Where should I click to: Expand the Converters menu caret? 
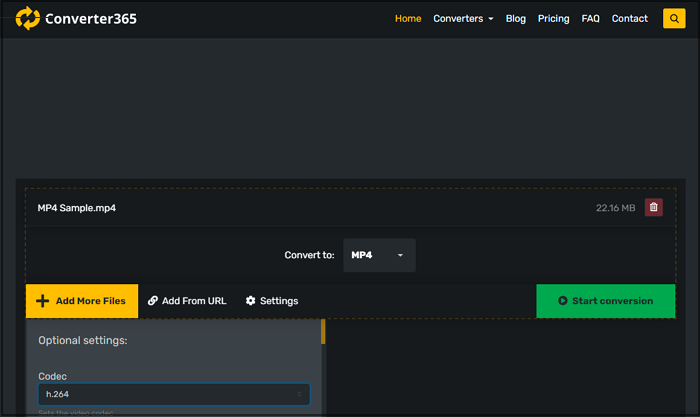[490, 19]
